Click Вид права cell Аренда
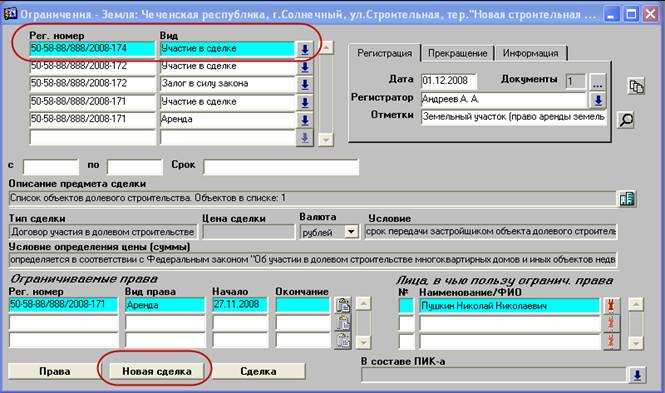The width and height of the screenshot is (665, 393). [x=165, y=305]
